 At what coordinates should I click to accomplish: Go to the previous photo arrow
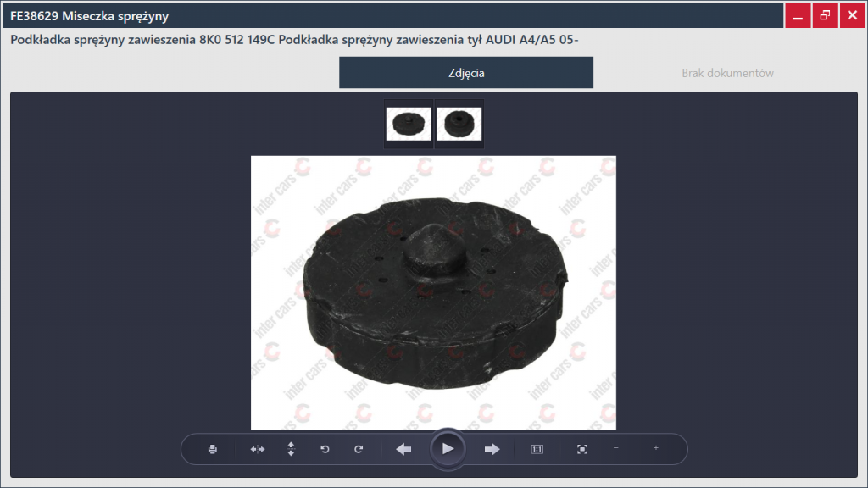(403, 449)
